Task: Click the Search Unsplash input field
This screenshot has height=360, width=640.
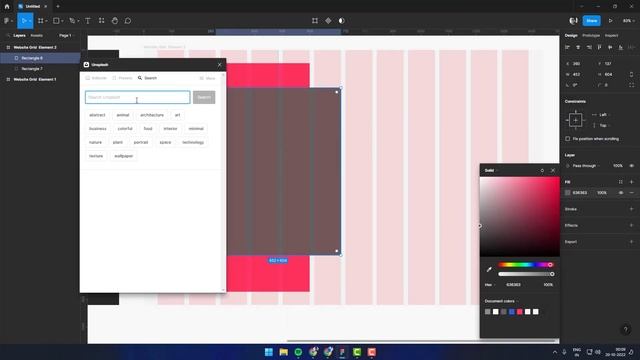Action: pos(138,97)
